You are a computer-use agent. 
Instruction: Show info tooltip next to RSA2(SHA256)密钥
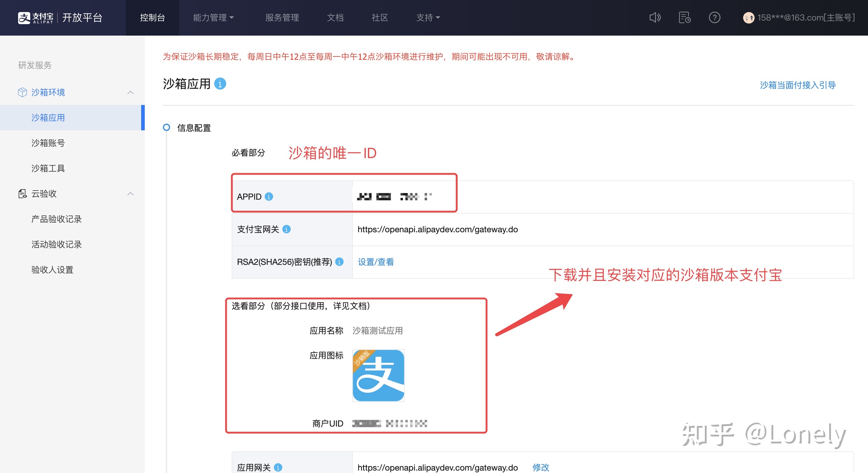coord(340,262)
